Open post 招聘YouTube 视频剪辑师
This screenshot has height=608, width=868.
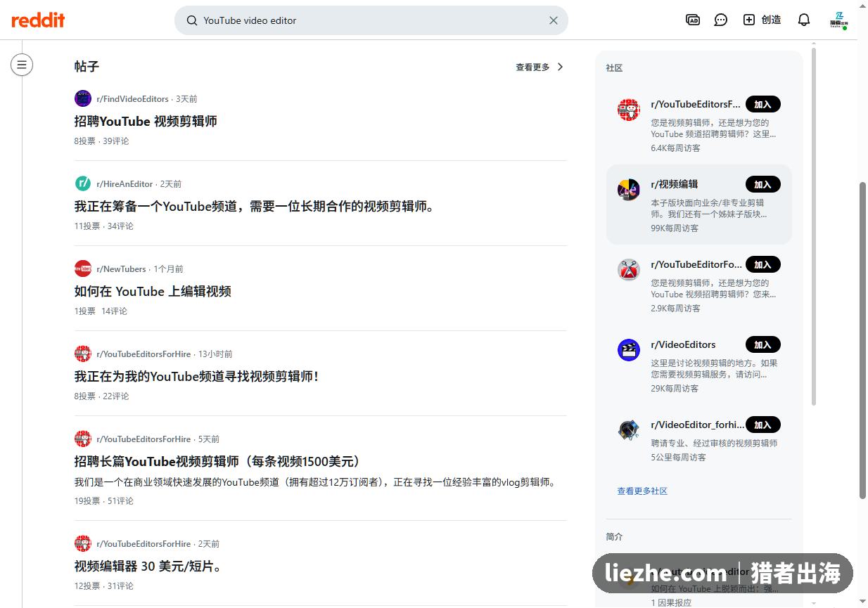pyautogui.click(x=146, y=121)
